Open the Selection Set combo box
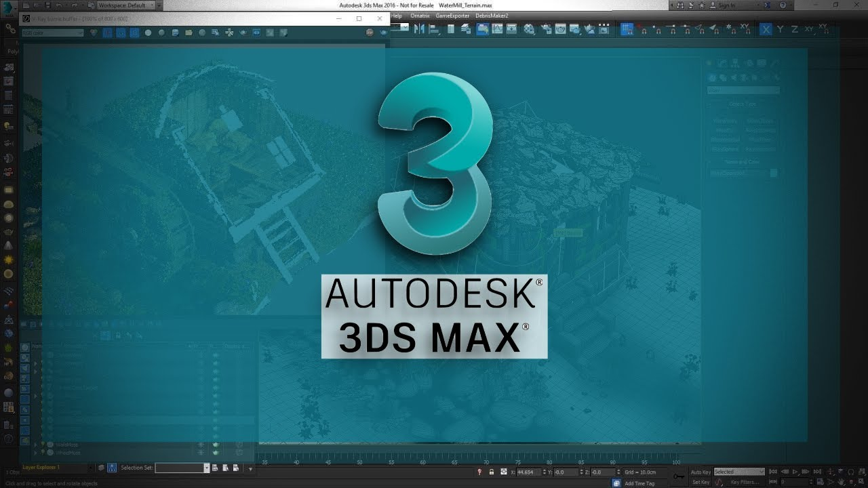Image resolution: width=868 pixels, height=488 pixels. point(180,467)
